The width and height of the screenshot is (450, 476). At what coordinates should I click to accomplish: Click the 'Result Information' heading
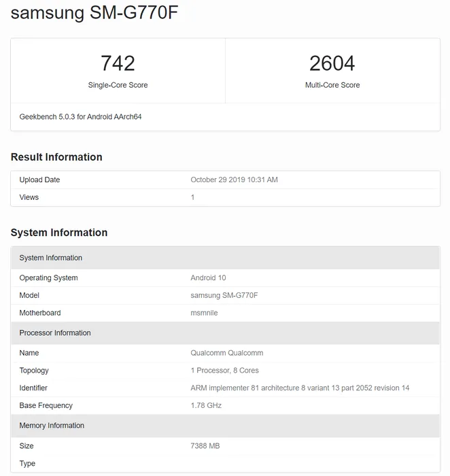tap(56, 157)
